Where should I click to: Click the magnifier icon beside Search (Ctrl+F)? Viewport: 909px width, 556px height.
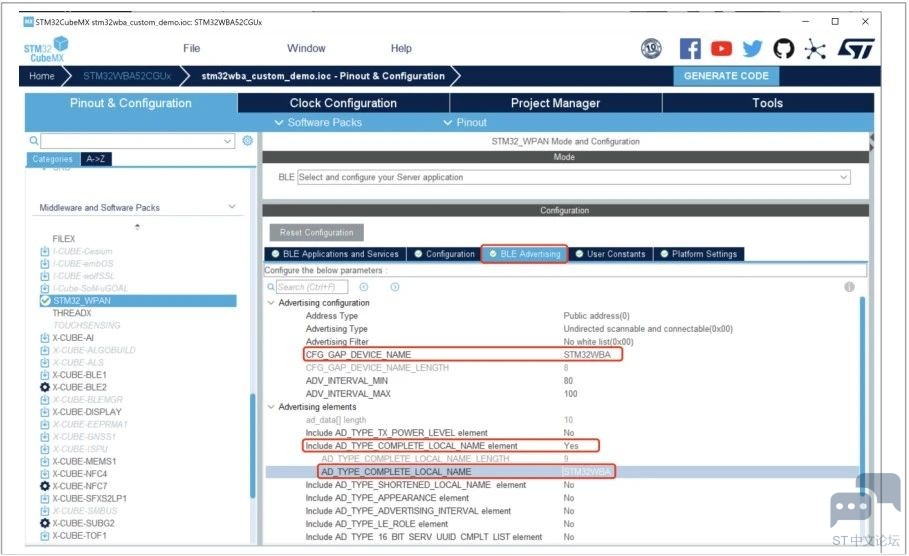(x=271, y=287)
